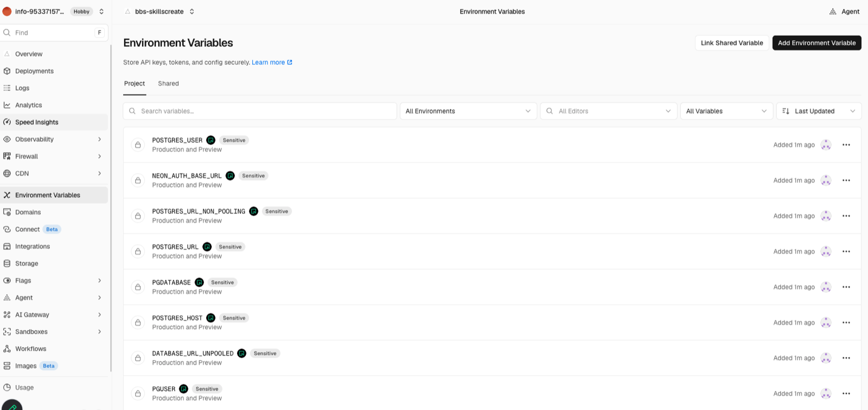
Task: Open the three-dot menu for DATABASE_URL_UNPOOLED
Action: coord(846,358)
